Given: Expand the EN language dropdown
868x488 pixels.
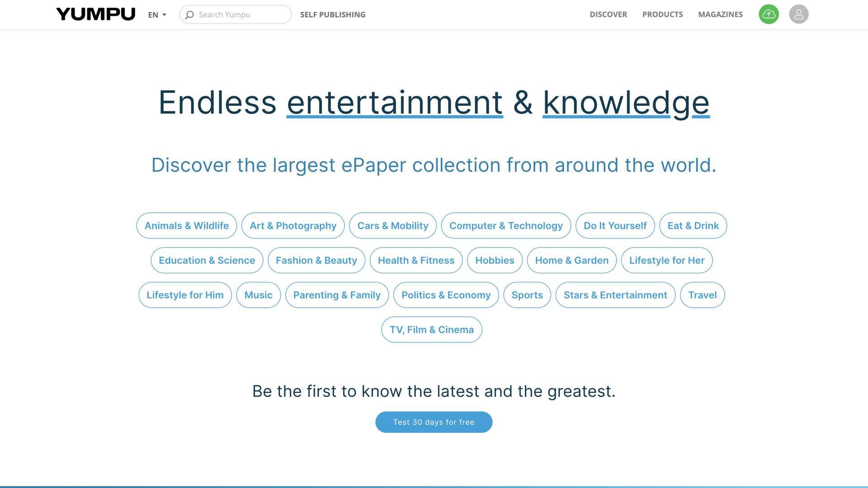Looking at the screenshot, I should pyautogui.click(x=157, y=15).
